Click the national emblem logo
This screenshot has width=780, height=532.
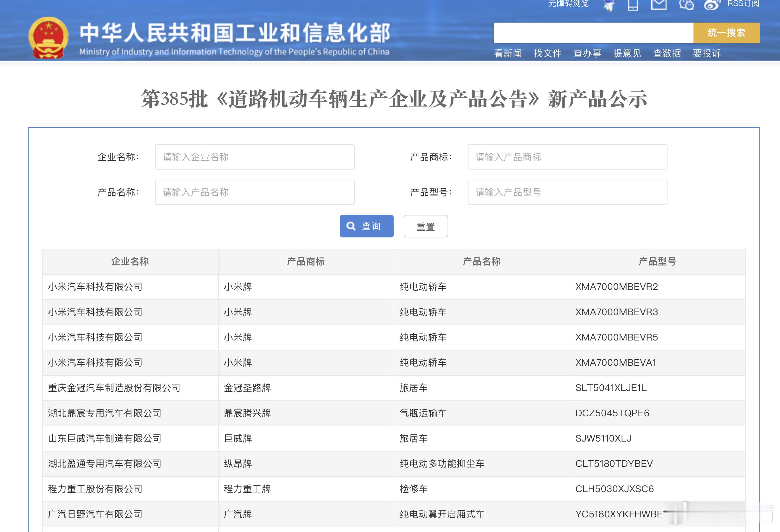pyautogui.click(x=48, y=38)
